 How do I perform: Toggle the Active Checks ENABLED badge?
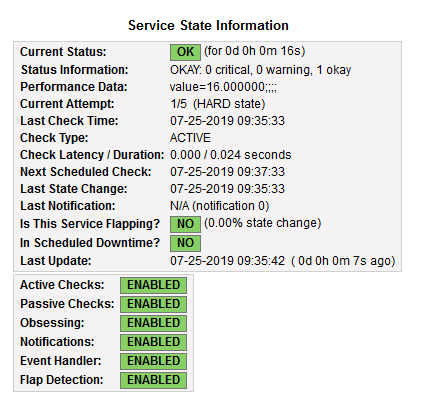(x=153, y=285)
